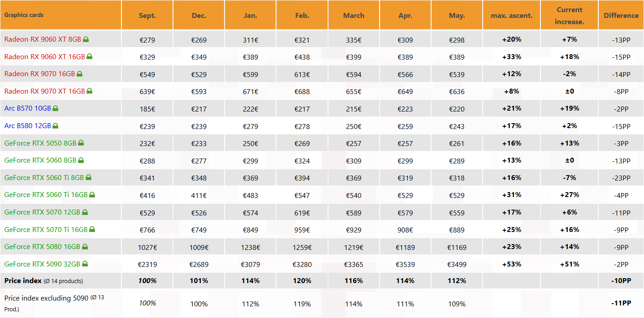
Task: Open the GeForce RTX 5060 Ti 8GB link
Action: click(44, 177)
